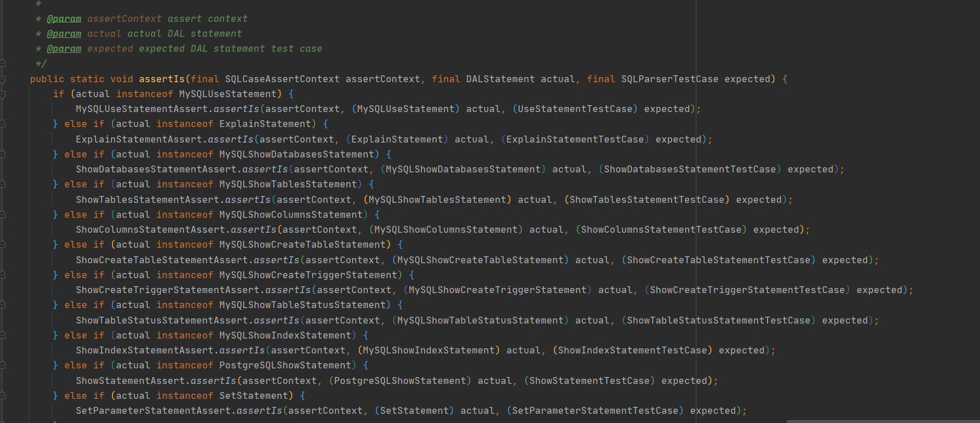Click 'ShowColumnsStatementAssert' class reference
980x423 pixels.
(x=150, y=230)
